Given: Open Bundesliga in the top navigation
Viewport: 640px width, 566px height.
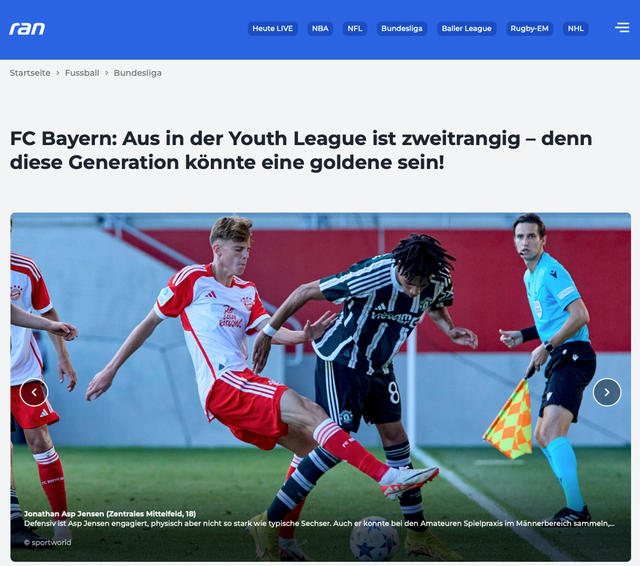Looking at the screenshot, I should pyautogui.click(x=402, y=29).
